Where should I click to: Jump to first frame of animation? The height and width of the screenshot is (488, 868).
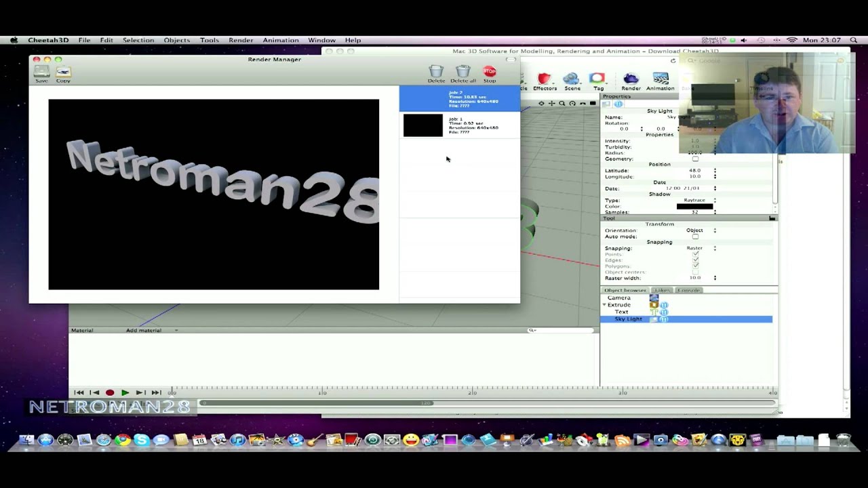(79, 392)
